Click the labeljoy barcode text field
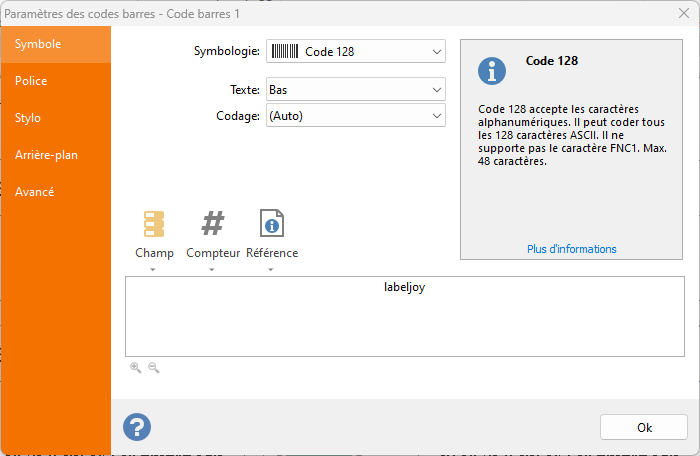Image resolution: width=700 pixels, height=456 pixels. pos(405,316)
